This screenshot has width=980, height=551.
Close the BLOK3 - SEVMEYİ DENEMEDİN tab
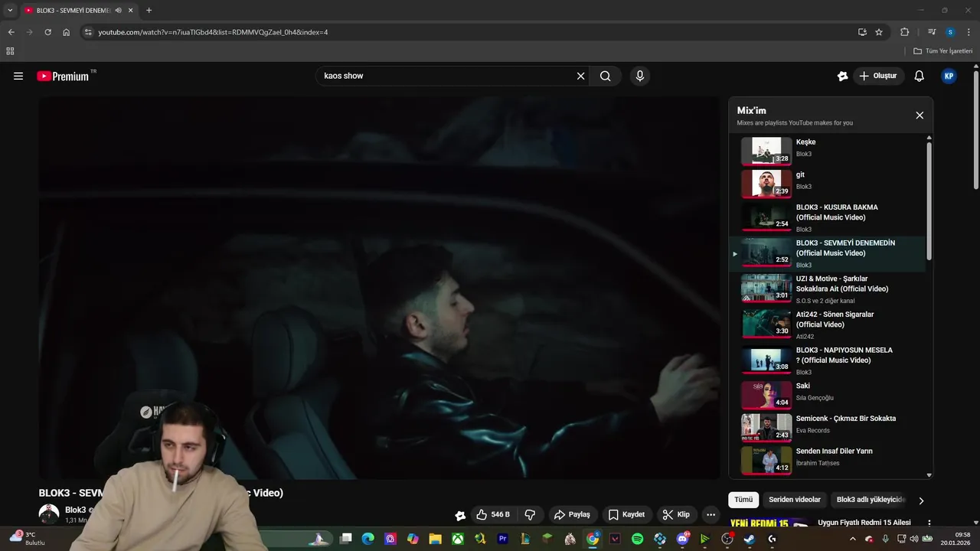(x=131, y=11)
